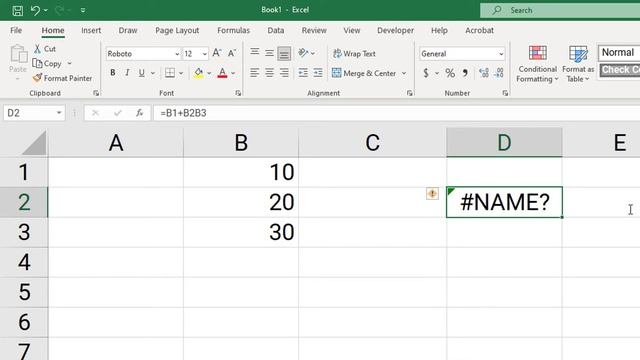Click Increase Indent icon
The width and height of the screenshot is (640, 360).
pyautogui.click(x=318, y=73)
